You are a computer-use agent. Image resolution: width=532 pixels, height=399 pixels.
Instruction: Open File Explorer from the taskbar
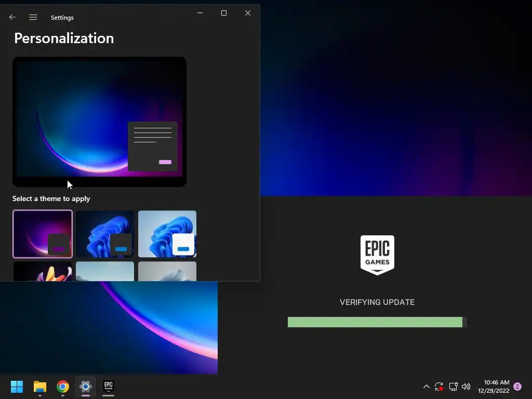coord(39,387)
